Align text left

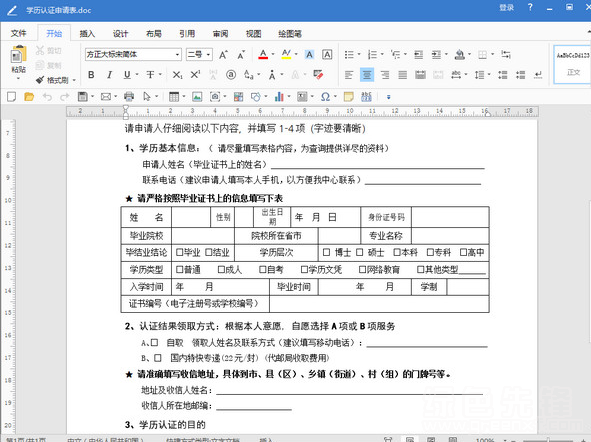point(349,75)
